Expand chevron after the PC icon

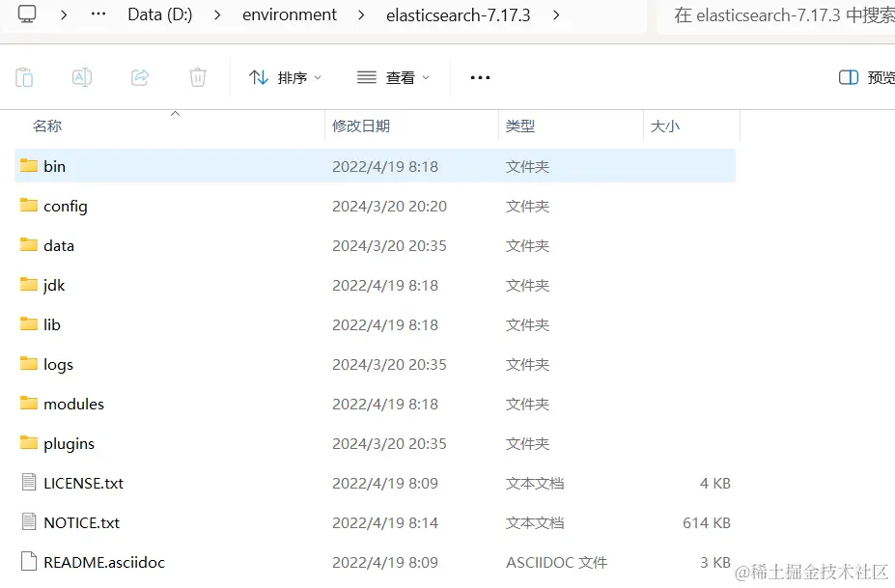[64, 14]
